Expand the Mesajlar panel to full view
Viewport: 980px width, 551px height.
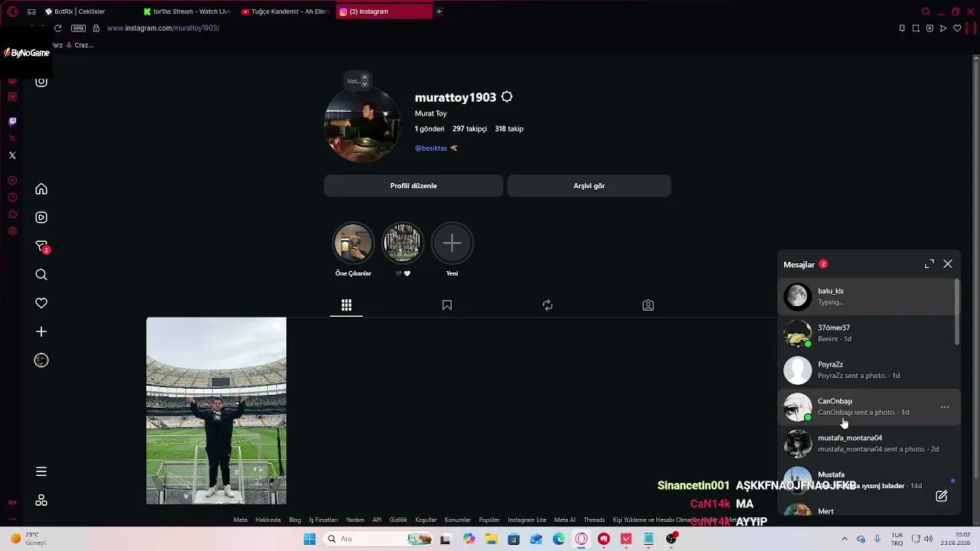929,264
